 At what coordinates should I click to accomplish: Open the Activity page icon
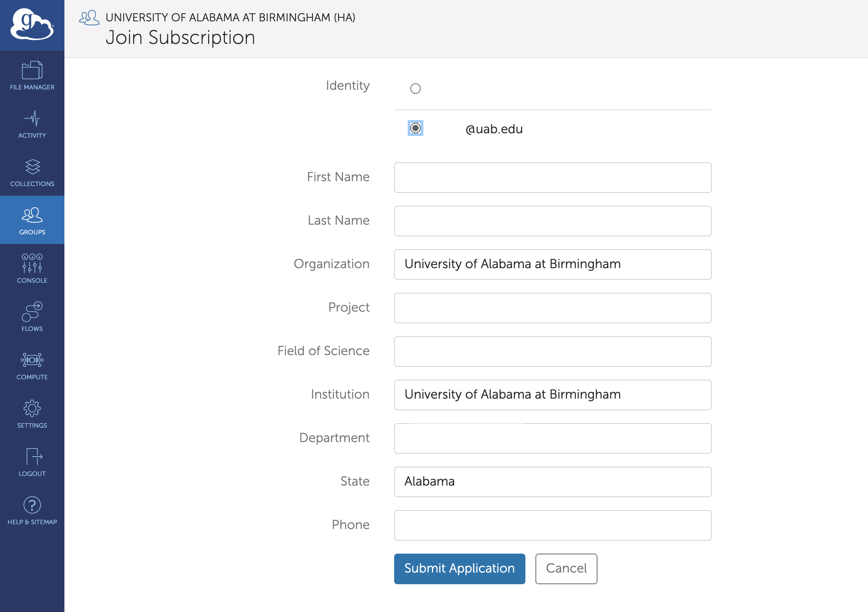click(32, 124)
